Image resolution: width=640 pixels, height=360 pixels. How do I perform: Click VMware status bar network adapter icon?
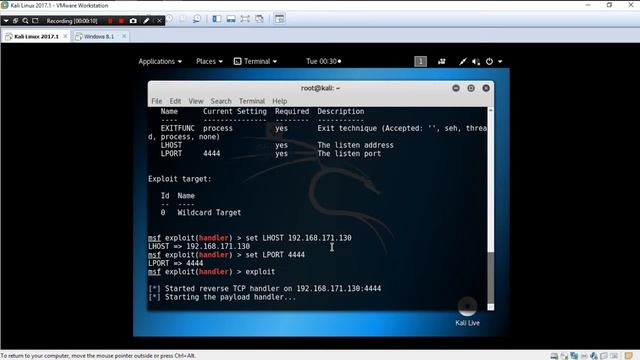click(x=574, y=356)
